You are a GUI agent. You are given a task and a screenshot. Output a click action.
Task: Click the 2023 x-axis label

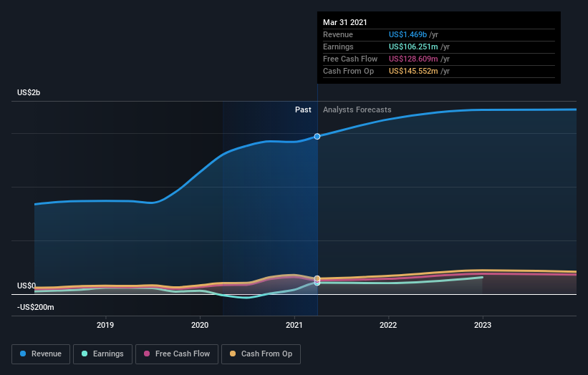click(x=483, y=325)
